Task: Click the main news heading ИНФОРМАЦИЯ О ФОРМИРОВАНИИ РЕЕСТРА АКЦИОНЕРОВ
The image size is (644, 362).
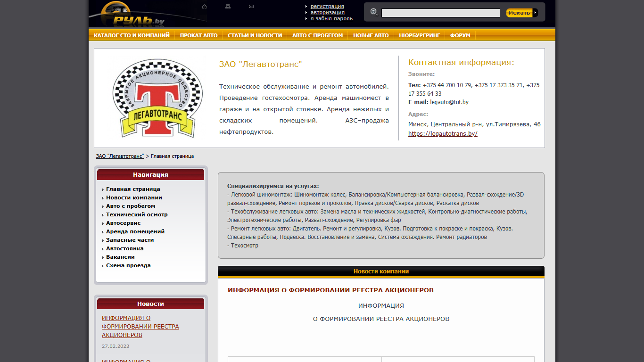Action: (x=330, y=290)
